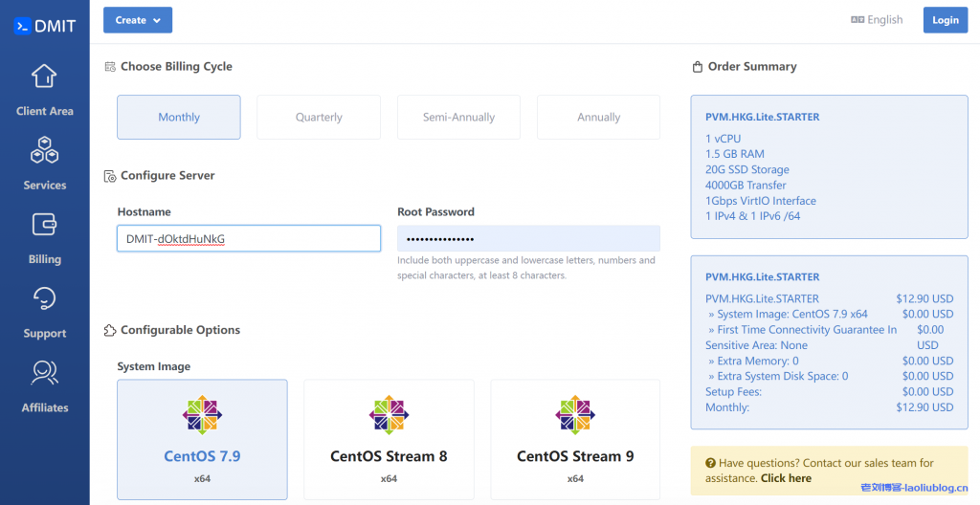Open Affiliates people icon

(44, 372)
